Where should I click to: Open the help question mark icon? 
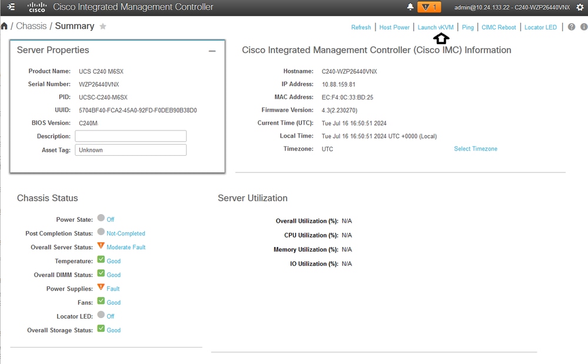[571, 27]
